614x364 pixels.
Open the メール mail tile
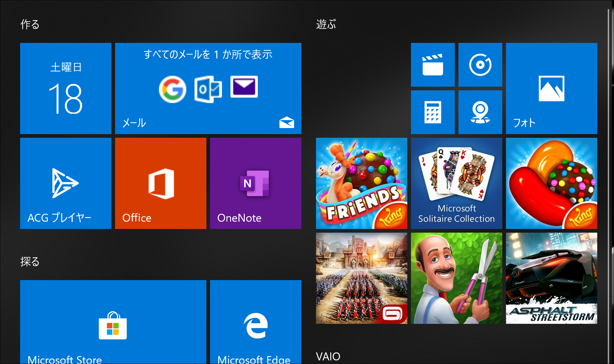208,88
